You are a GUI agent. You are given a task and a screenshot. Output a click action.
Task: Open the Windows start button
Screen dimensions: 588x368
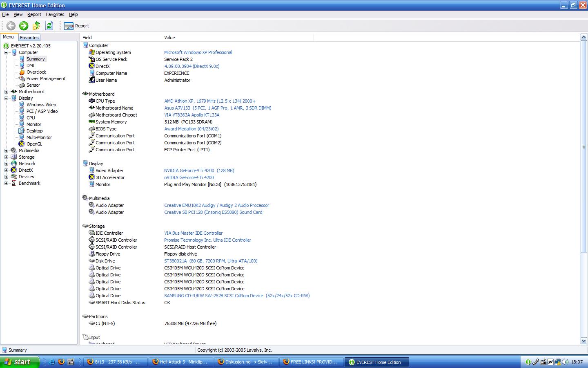[x=20, y=362]
